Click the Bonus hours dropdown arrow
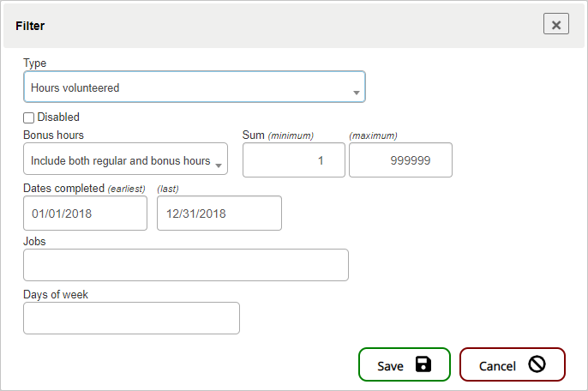This screenshot has width=588, height=391. [x=219, y=165]
